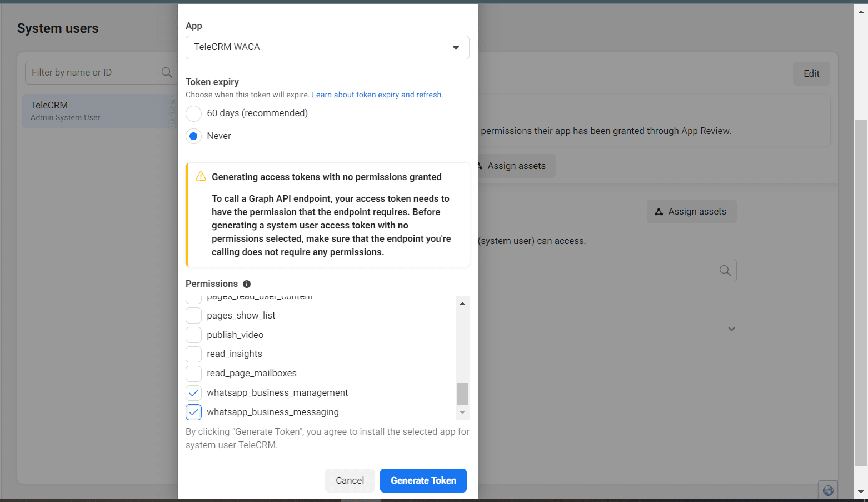Click the page scrollbar up arrow
868x502 pixels.
[x=861, y=12]
